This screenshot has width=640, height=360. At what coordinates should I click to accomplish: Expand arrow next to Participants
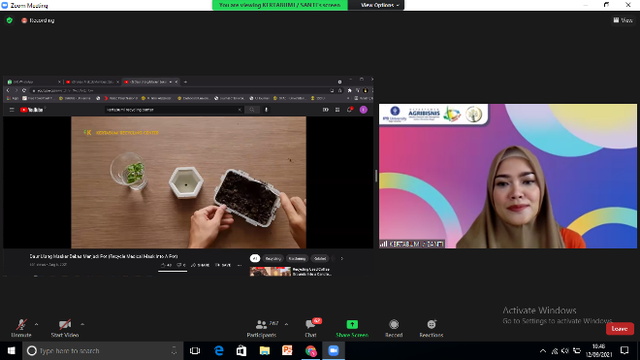(x=286, y=324)
